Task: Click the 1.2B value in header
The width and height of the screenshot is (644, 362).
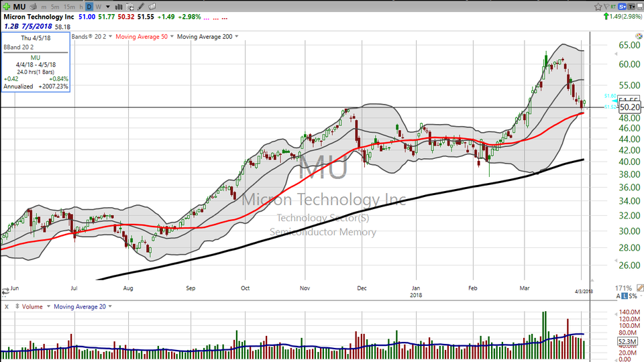Action: click(11, 26)
